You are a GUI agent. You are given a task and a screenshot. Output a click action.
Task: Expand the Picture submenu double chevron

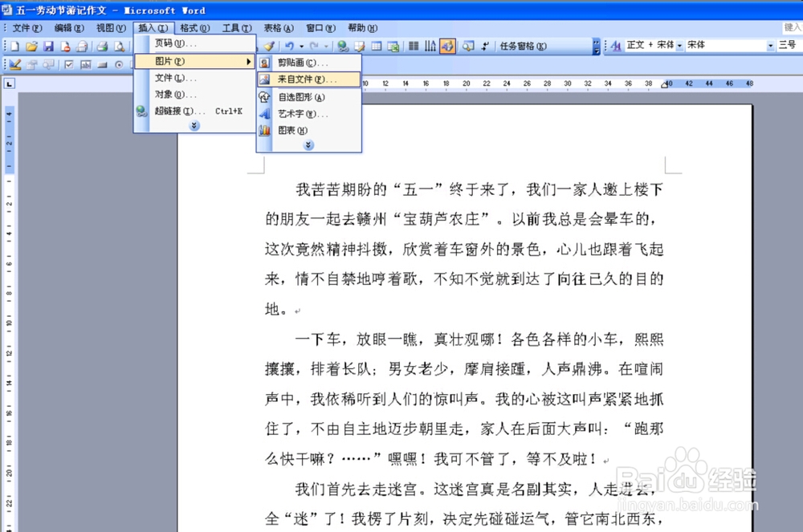pyautogui.click(x=308, y=144)
